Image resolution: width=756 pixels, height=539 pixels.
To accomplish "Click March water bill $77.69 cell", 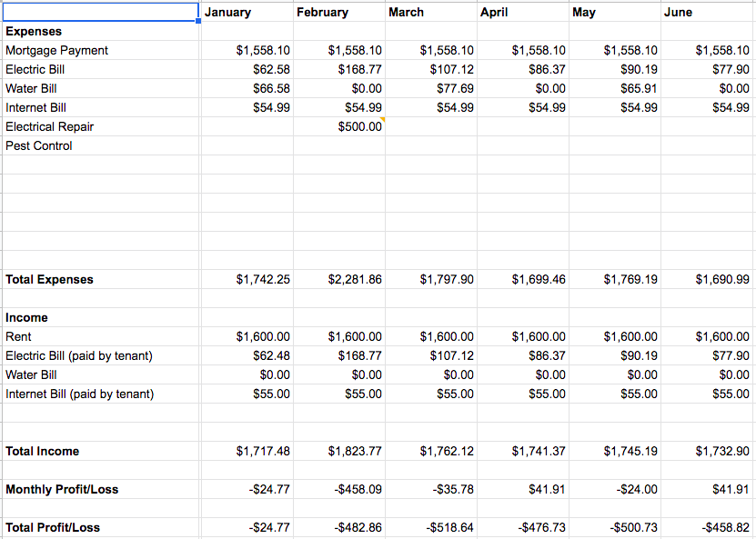I will tap(431, 89).
